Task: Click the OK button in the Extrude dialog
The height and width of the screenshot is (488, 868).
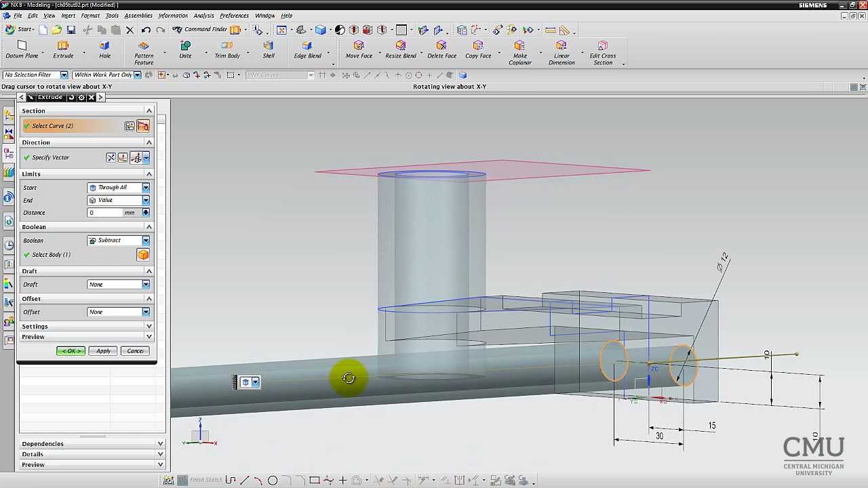Action: [x=71, y=351]
